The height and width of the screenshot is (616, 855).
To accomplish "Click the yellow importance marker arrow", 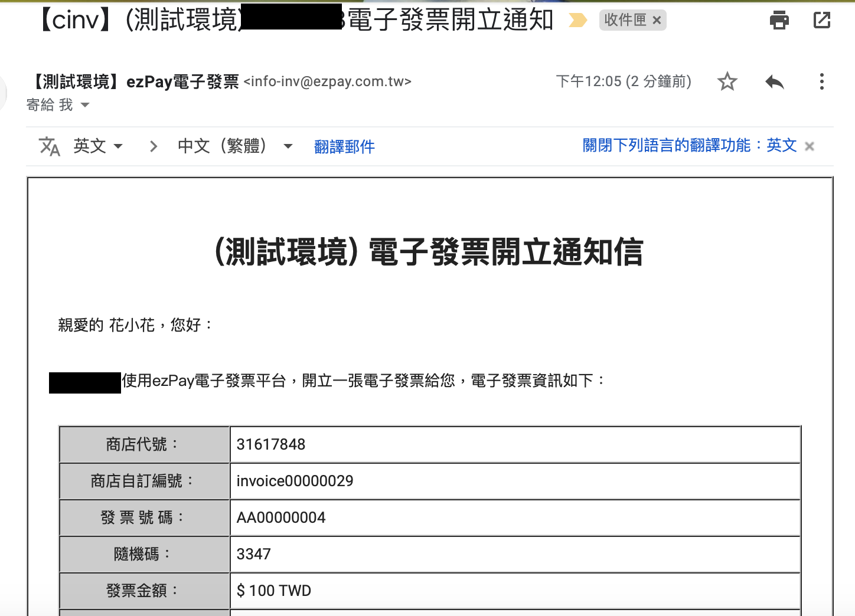I will pos(577,19).
